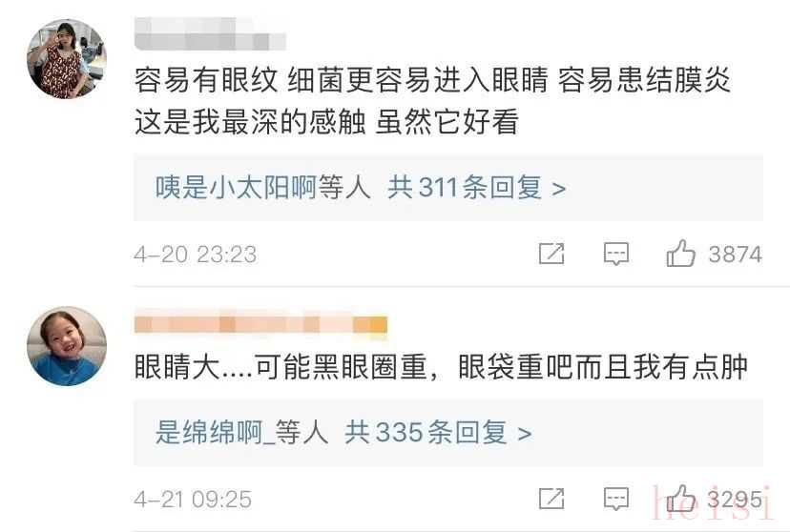Tap the first commenter's blurred username

[210, 33]
